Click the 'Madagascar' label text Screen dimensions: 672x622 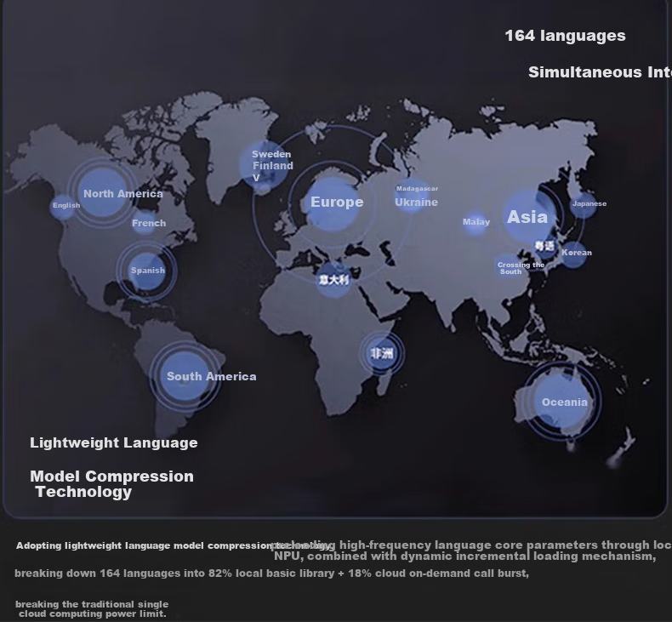(417, 189)
